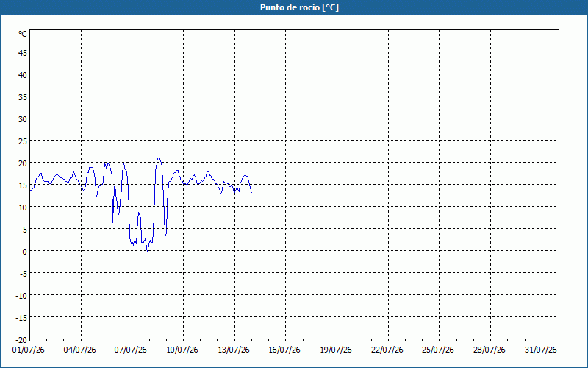Select the 13/07/26 date label
Screen dimensions: 588x368
(234, 350)
